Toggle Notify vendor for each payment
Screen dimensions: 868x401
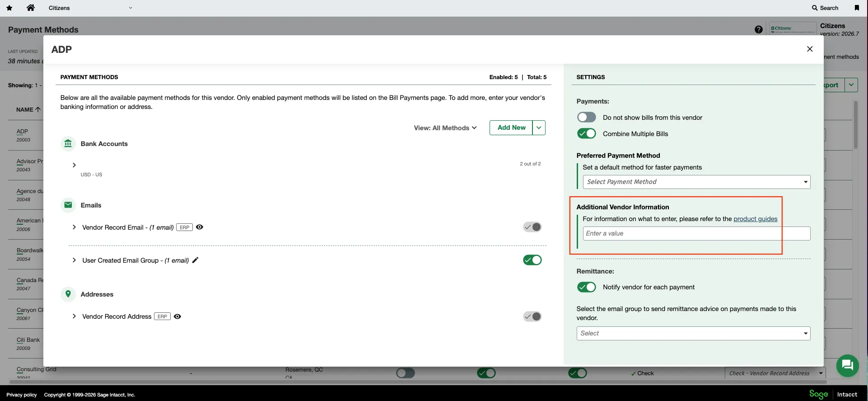click(586, 287)
